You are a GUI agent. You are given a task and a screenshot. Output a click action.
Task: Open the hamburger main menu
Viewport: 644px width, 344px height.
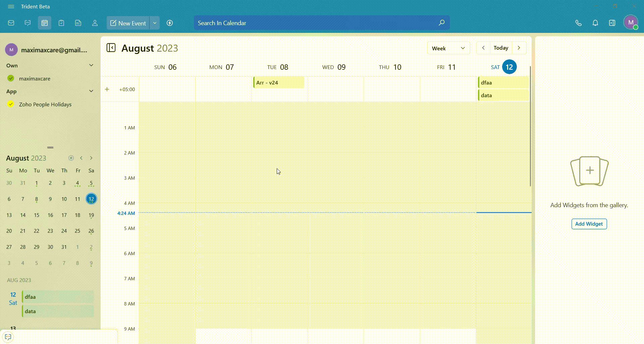[11, 6]
